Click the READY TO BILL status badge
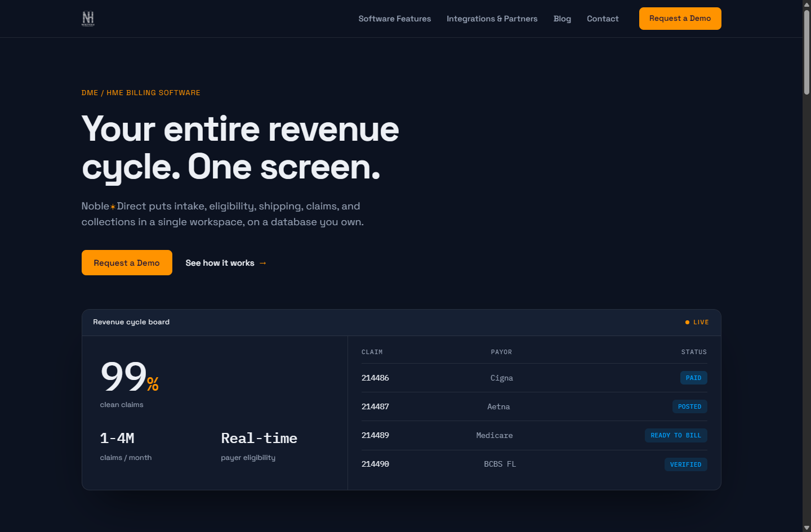The image size is (811, 532). pos(676,435)
